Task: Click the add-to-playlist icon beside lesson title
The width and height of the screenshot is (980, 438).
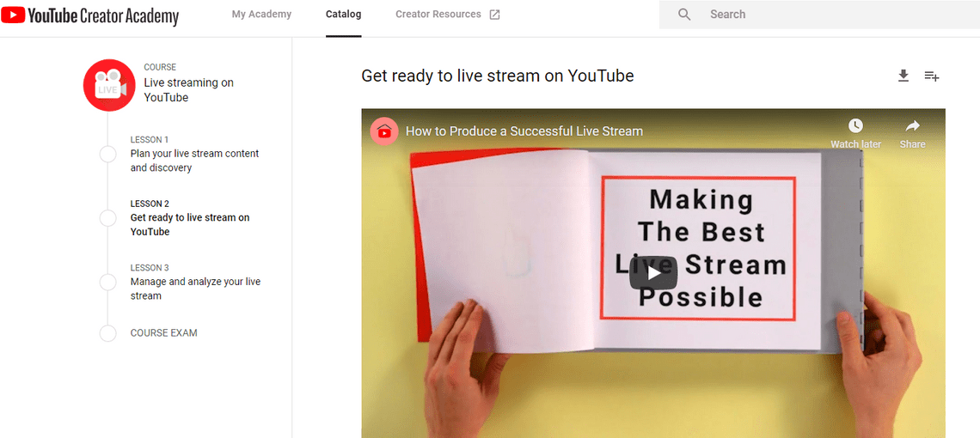Action: (932, 76)
